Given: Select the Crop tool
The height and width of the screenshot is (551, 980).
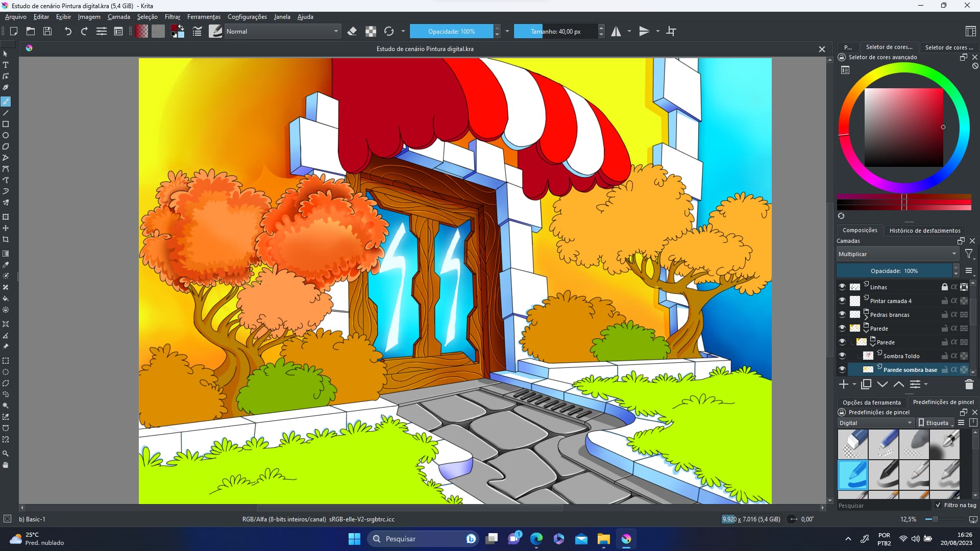Looking at the screenshot, I should click(6, 239).
